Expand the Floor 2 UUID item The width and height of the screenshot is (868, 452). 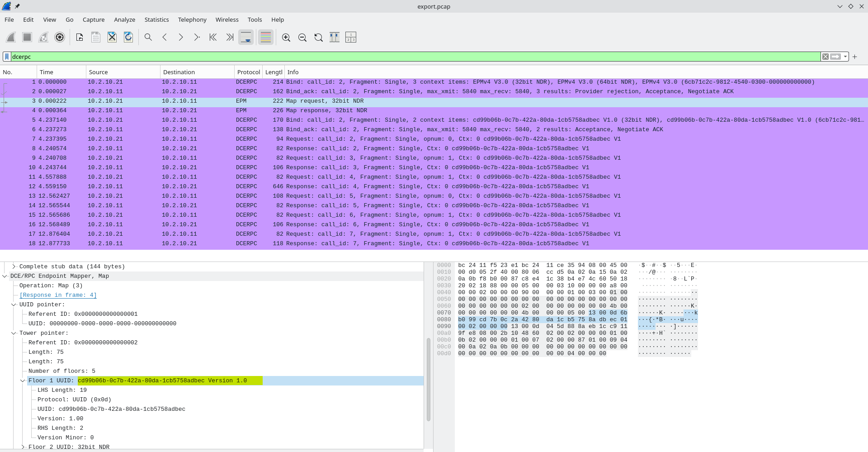[x=23, y=447]
